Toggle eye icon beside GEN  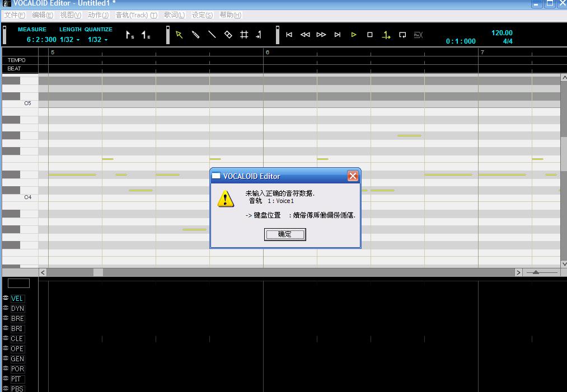6,358
